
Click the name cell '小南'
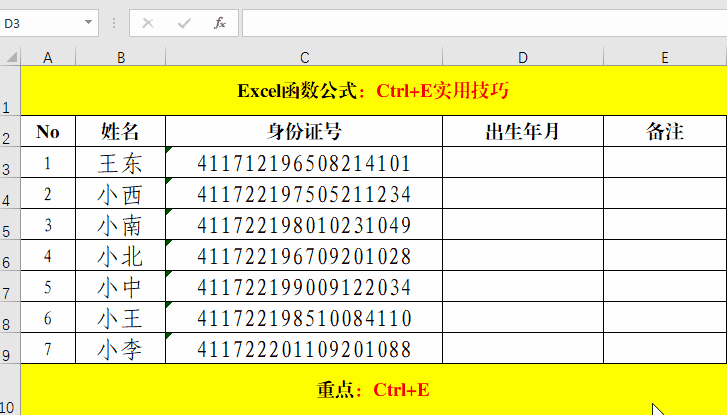[x=121, y=224]
